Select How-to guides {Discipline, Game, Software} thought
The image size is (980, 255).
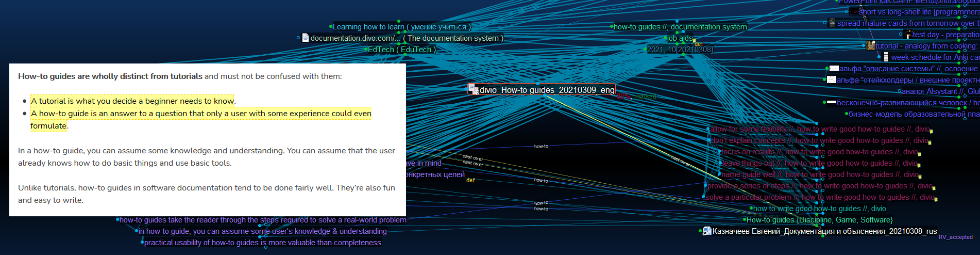pyautogui.click(x=820, y=220)
